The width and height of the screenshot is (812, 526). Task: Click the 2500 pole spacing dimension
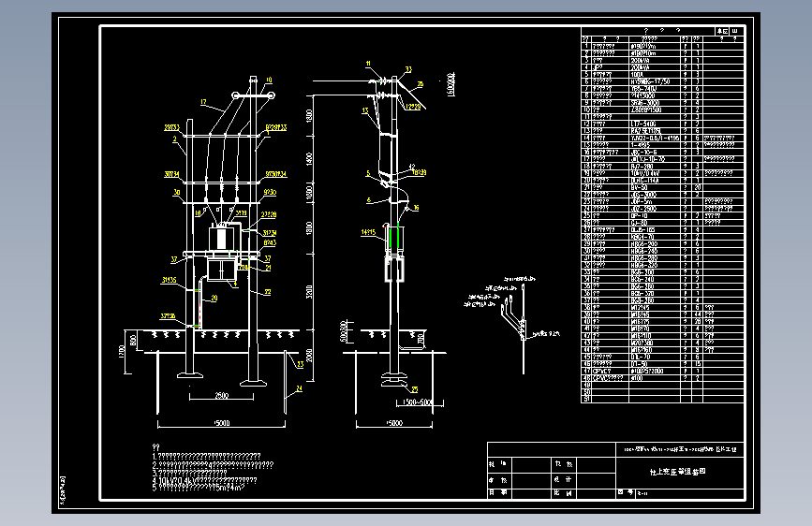click(222, 395)
